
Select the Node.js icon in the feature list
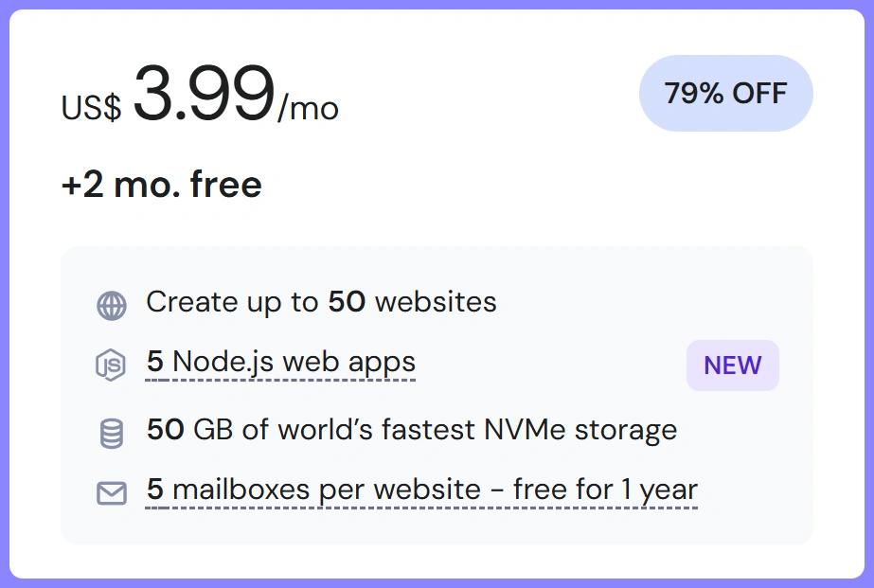point(113,365)
